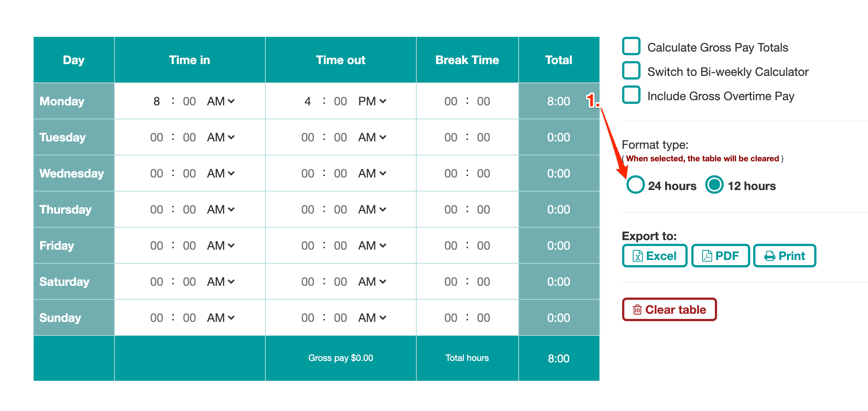
Task: Open Friday Time out AM dropdown
Action: (372, 246)
